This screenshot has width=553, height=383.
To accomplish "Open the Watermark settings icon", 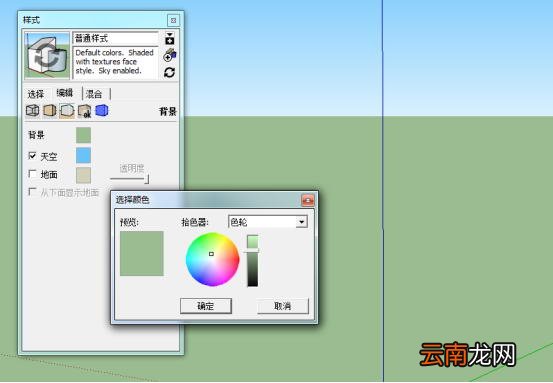I will pyautogui.click(x=84, y=111).
